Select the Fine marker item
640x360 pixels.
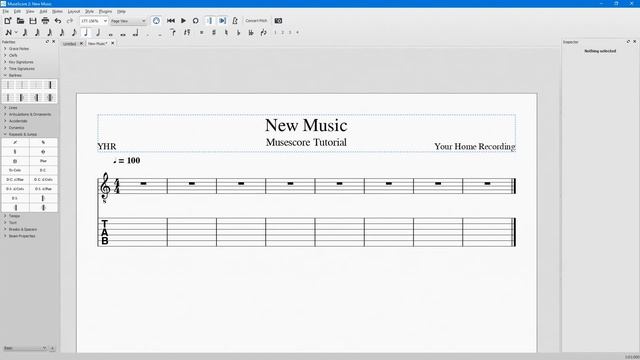coord(43,161)
